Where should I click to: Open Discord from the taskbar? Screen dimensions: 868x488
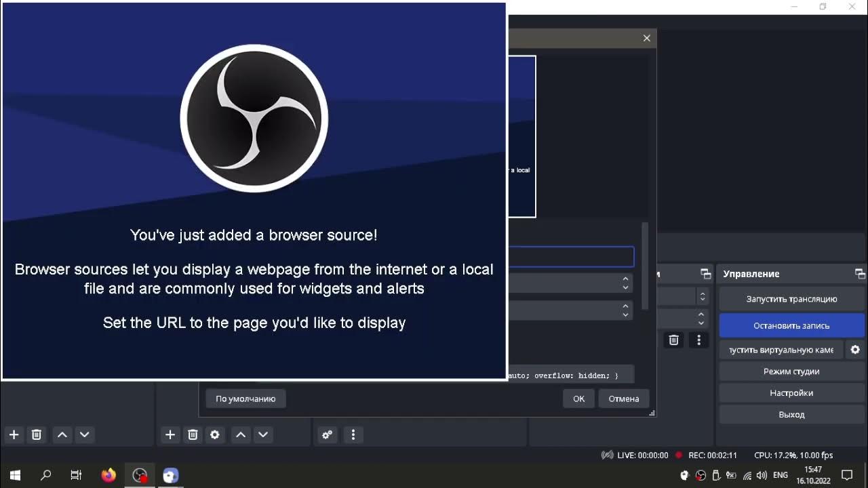pyautogui.click(x=171, y=475)
